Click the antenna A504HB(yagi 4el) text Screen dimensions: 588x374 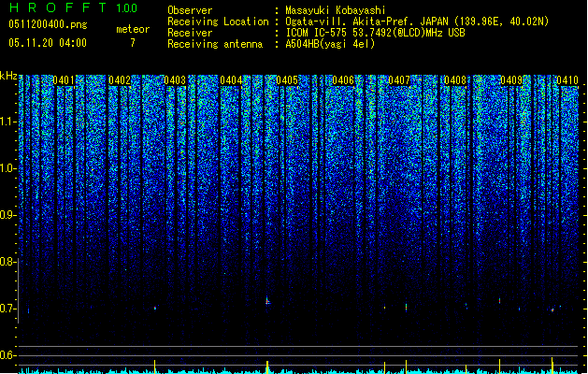pos(330,44)
